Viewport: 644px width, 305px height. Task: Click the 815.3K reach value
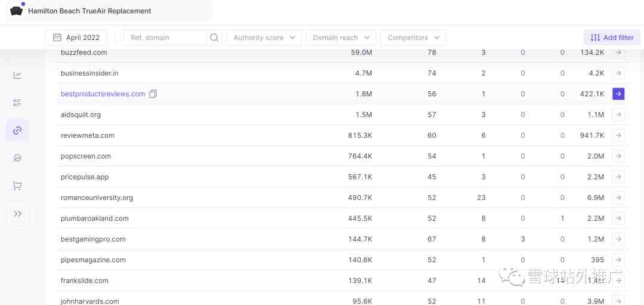[x=360, y=135]
